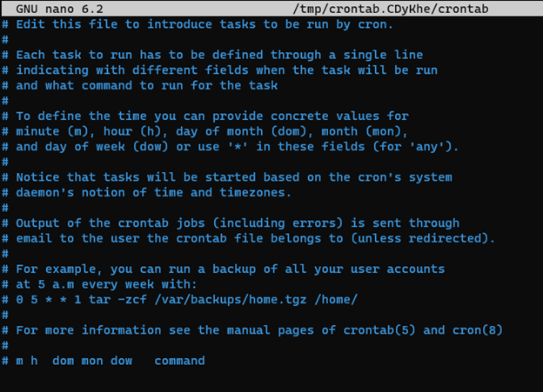This screenshot has width=543, height=392.
Task: Click the "command" column header on last line
Action: coord(179,361)
